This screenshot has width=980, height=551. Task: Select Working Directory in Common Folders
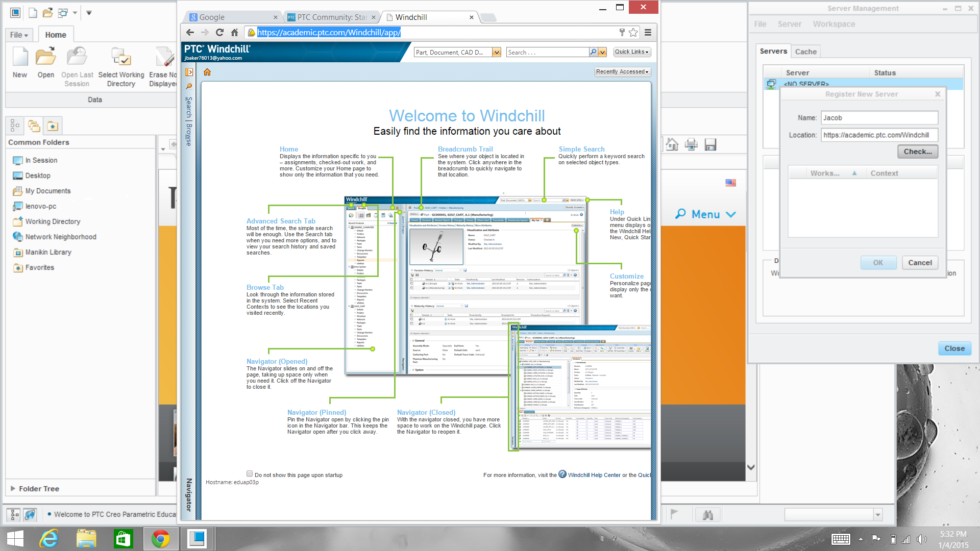pyautogui.click(x=53, y=221)
